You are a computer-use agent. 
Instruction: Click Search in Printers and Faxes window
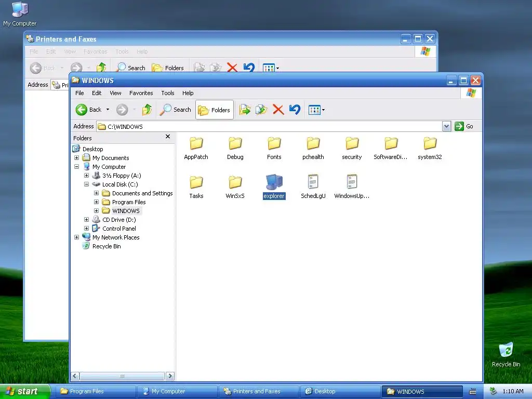pos(130,68)
